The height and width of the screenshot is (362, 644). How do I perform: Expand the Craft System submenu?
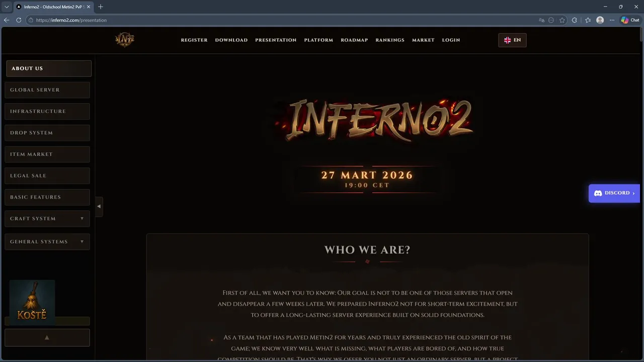tap(47, 219)
